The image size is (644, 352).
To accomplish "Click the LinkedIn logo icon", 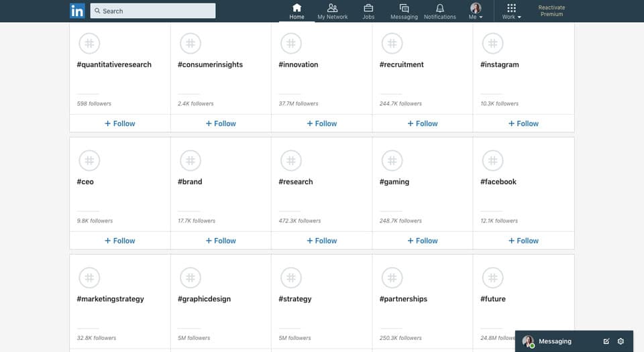I will point(77,11).
